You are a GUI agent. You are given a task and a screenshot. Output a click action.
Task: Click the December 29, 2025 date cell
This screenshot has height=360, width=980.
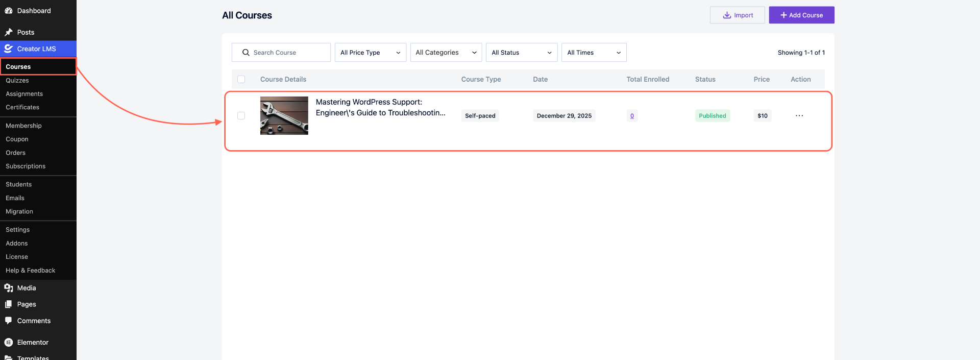coord(564,116)
